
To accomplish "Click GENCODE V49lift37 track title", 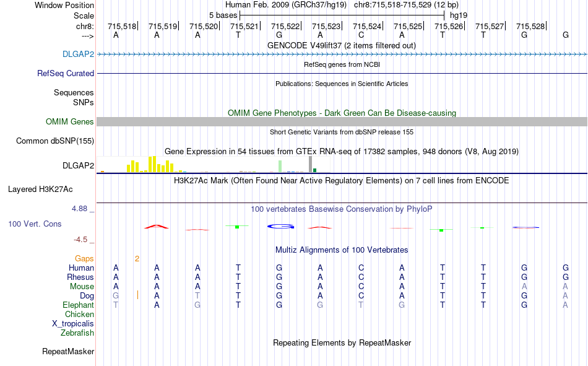I will (x=342, y=45).
